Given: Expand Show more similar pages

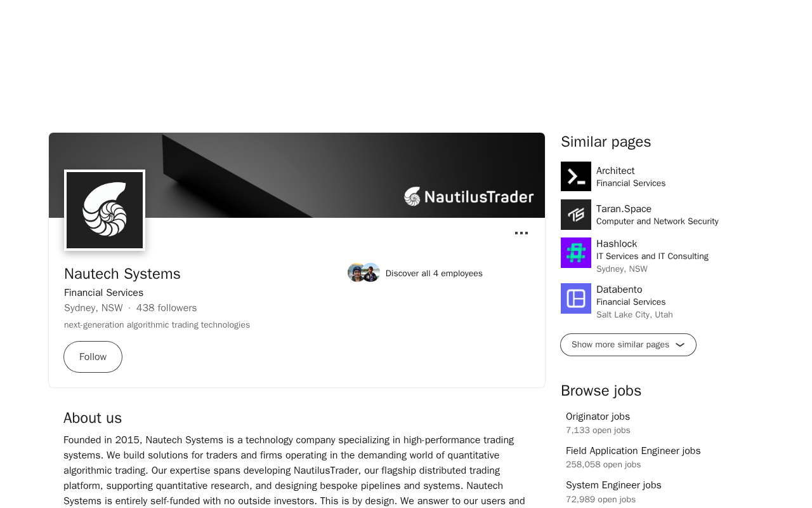Looking at the screenshot, I should pyautogui.click(x=628, y=345).
